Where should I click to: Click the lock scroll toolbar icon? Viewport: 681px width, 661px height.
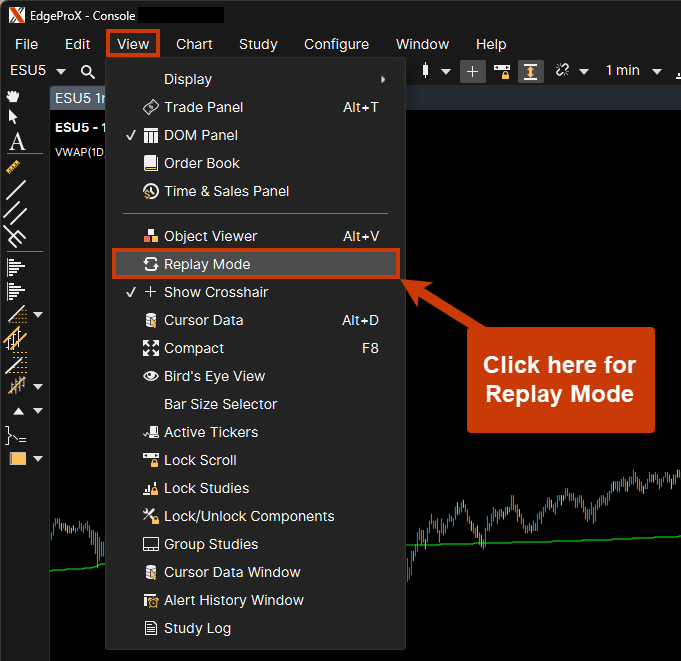pos(502,71)
